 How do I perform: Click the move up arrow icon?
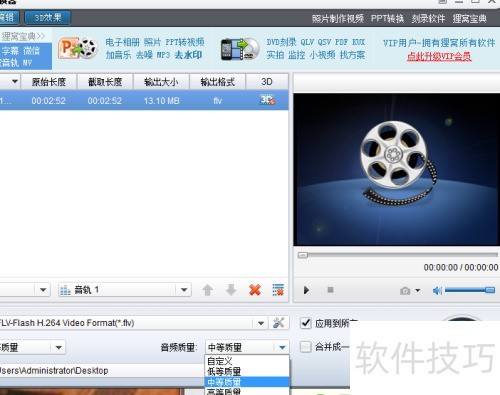tap(207, 290)
